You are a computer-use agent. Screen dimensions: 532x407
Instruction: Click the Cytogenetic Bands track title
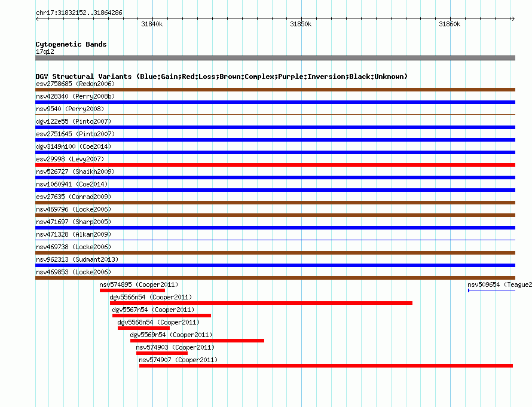pos(71,44)
